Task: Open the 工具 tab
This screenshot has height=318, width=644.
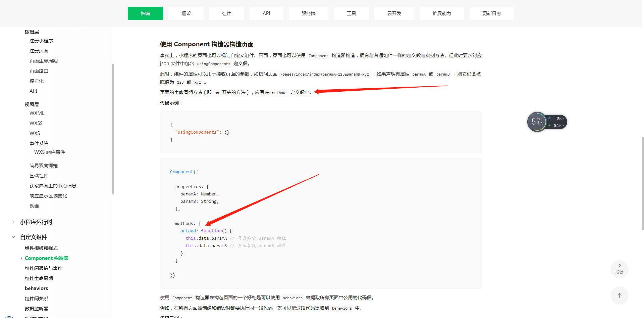Action: tap(351, 13)
